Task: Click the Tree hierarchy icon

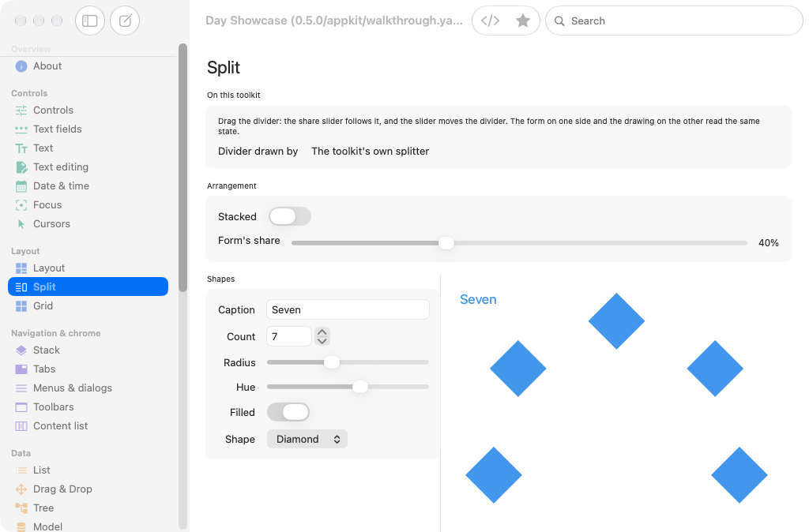Action: [21, 508]
